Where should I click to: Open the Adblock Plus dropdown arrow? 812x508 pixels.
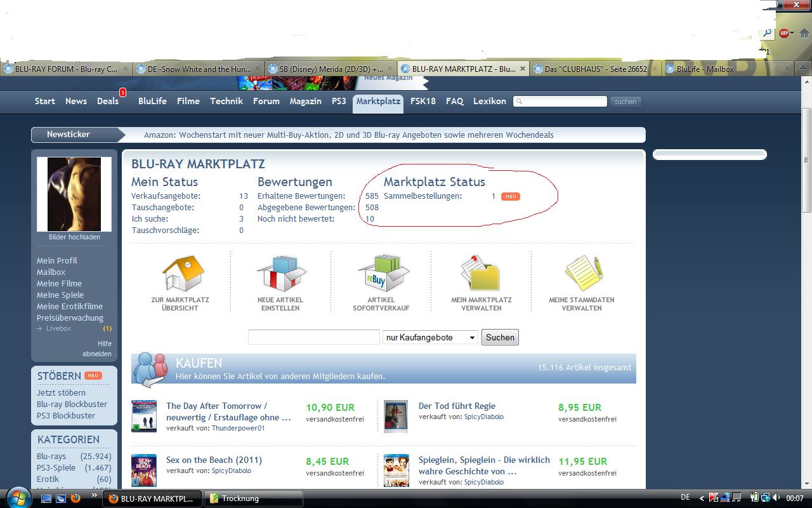pos(792,33)
